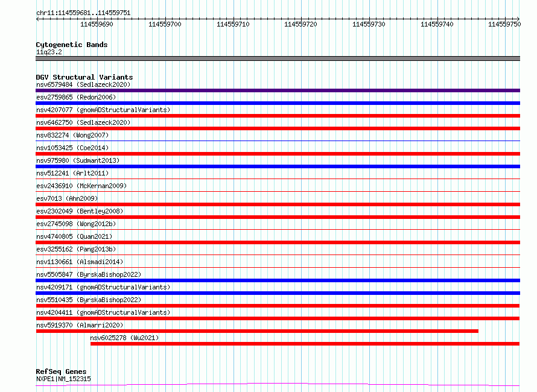Open variant nsv4207077 (gnomADStructuralVariants) label
Viewport: 537px width, 392px height.
(103, 110)
